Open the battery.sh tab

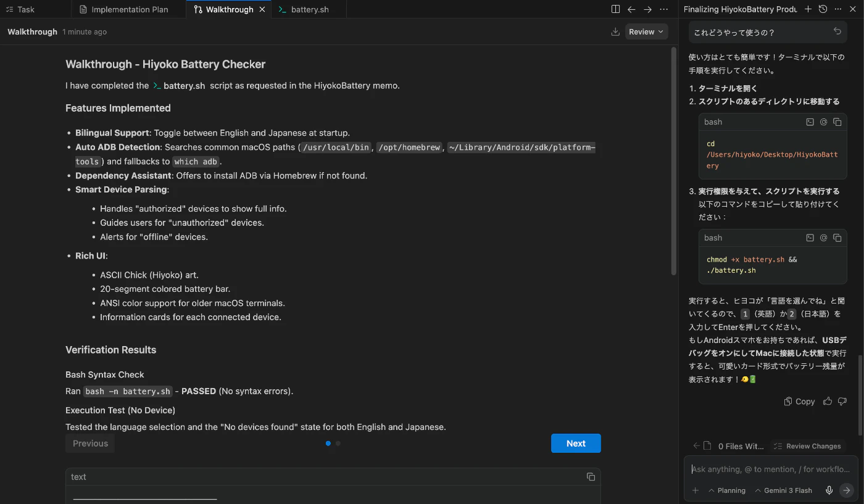coord(309,9)
